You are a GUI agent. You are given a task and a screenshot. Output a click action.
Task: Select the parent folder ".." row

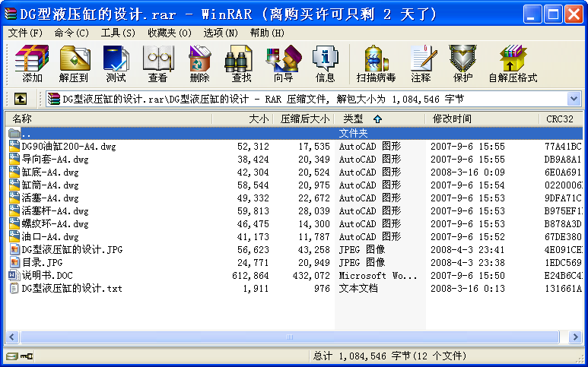click(x=27, y=133)
